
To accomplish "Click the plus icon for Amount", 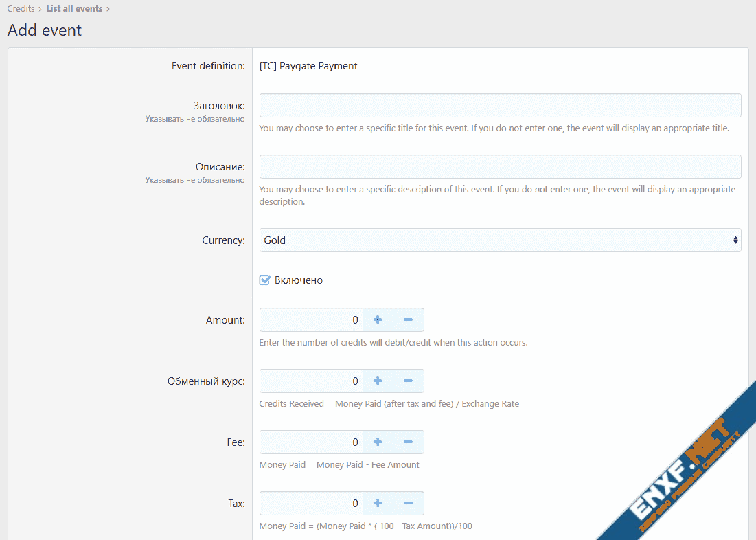I will tap(378, 320).
